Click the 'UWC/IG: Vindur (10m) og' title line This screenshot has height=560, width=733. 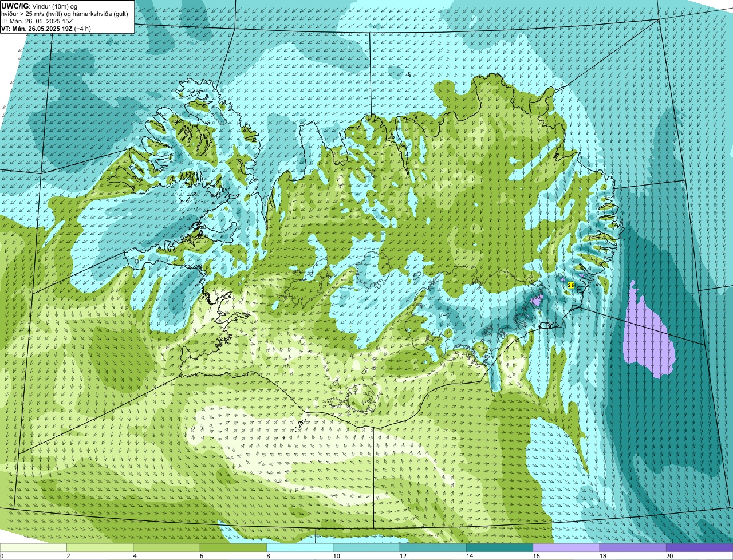(x=39, y=6)
